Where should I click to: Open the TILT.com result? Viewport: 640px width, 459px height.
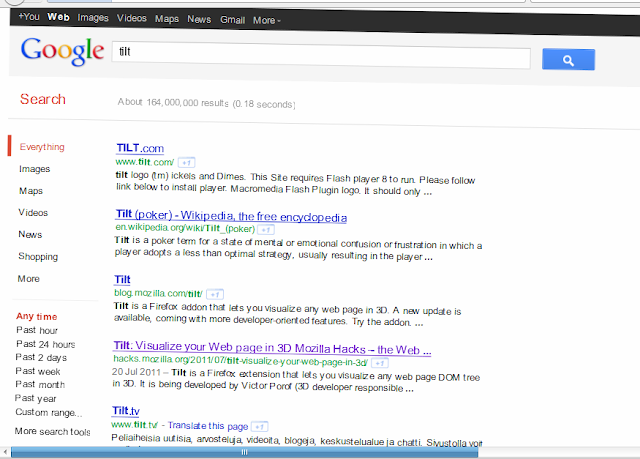click(140, 148)
